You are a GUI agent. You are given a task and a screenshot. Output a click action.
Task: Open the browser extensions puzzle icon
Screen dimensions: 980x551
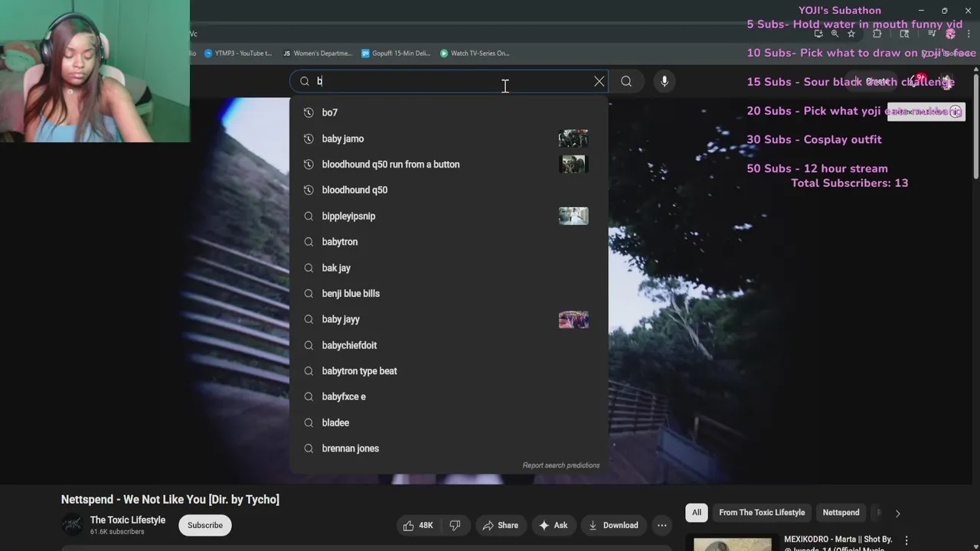click(x=877, y=34)
